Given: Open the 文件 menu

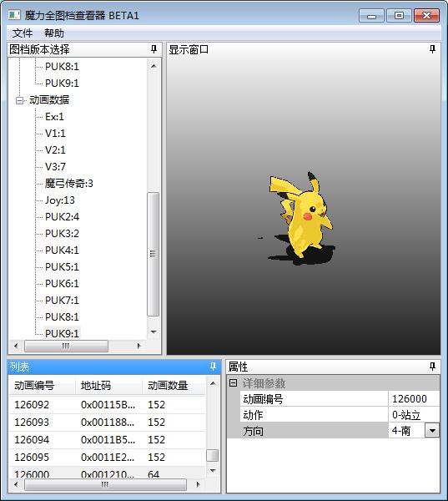Looking at the screenshot, I should [23, 33].
